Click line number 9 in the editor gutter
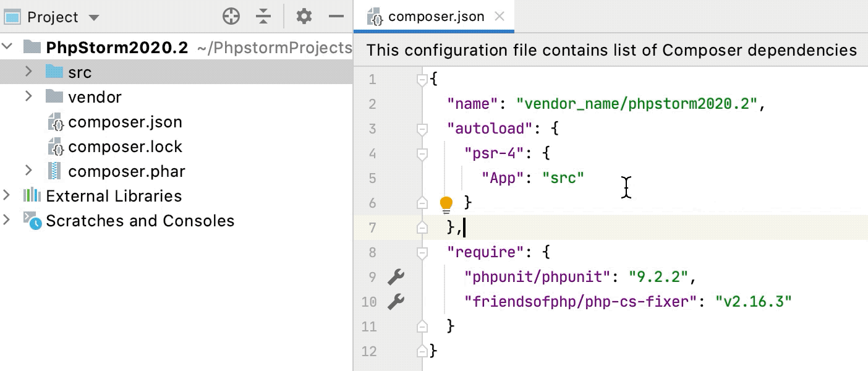Screen dimensions: 868x371 (x=372, y=276)
